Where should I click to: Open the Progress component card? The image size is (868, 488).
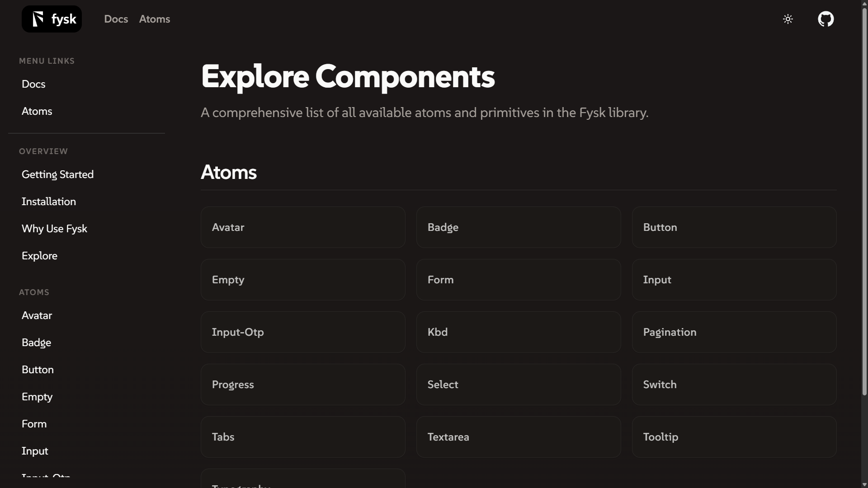303,384
